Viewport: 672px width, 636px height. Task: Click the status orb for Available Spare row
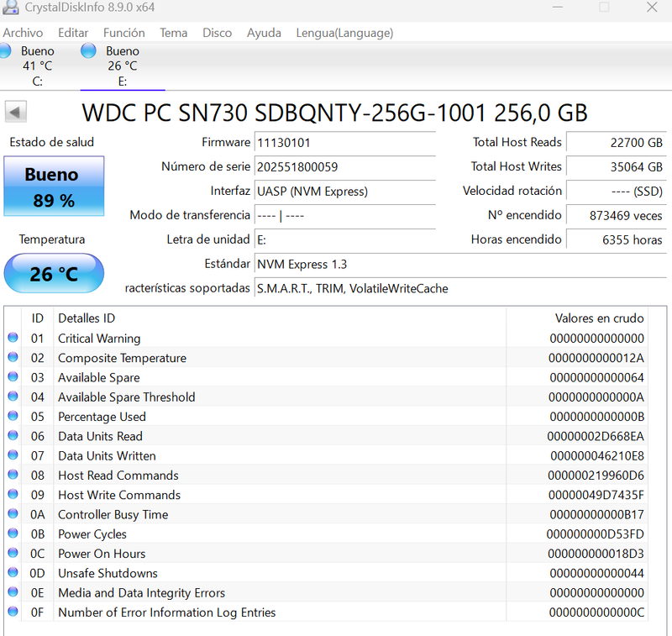(x=13, y=376)
